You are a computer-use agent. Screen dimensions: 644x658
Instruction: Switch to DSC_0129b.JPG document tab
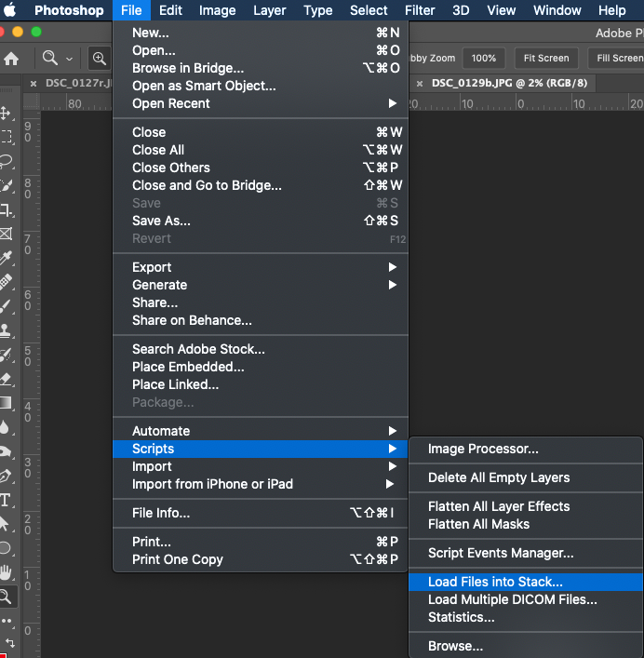[x=509, y=82]
